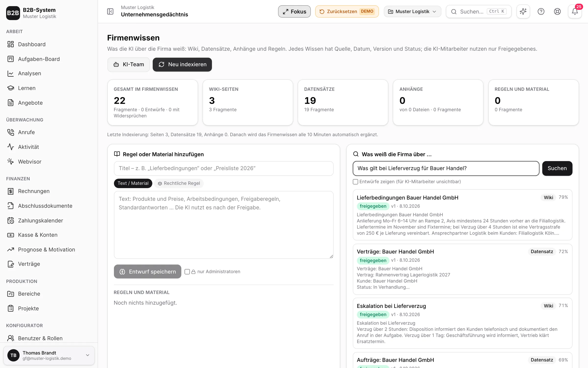Click the Suchen button for company knowledge
The height and width of the screenshot is (368, 588).
(x=557, y=168)
